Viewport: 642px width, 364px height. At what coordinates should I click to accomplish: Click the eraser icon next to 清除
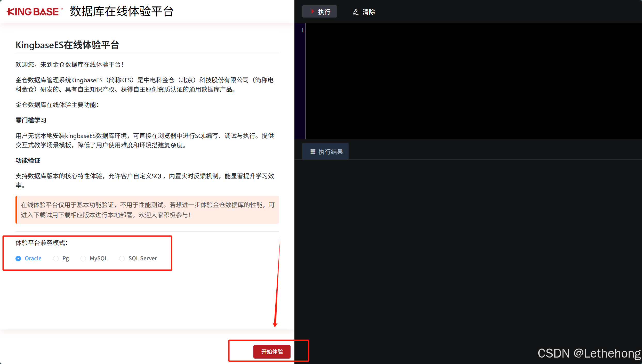[356, 12]
